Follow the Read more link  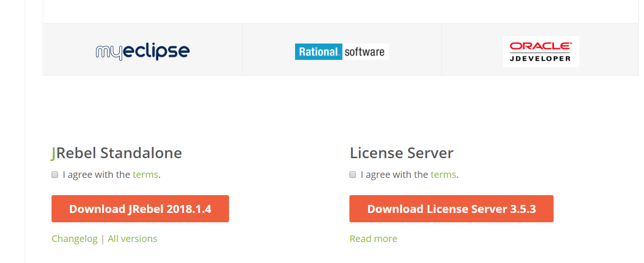click(373, 239)
